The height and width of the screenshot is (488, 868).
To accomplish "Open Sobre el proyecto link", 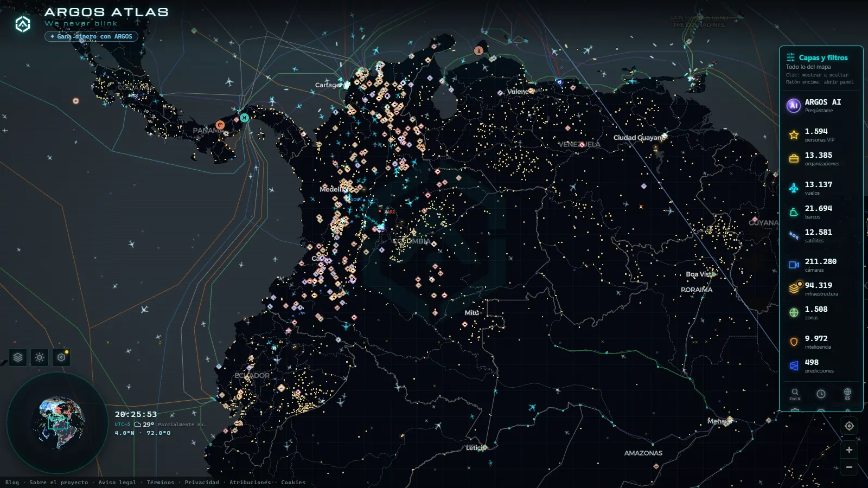I will click(x=59, y=483).
